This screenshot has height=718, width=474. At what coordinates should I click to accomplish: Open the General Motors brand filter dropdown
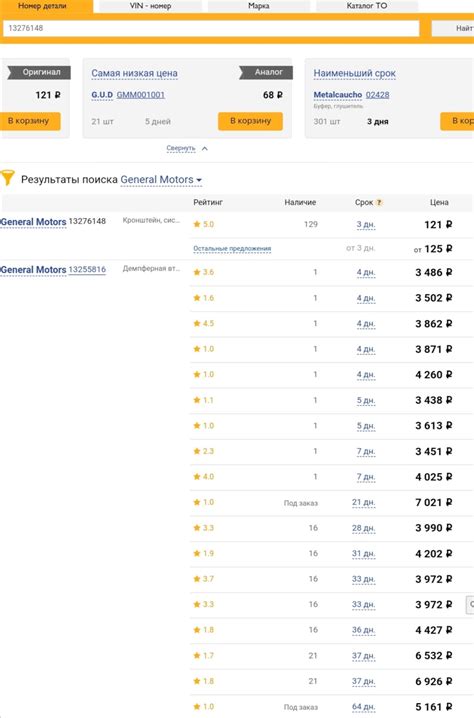161,180
